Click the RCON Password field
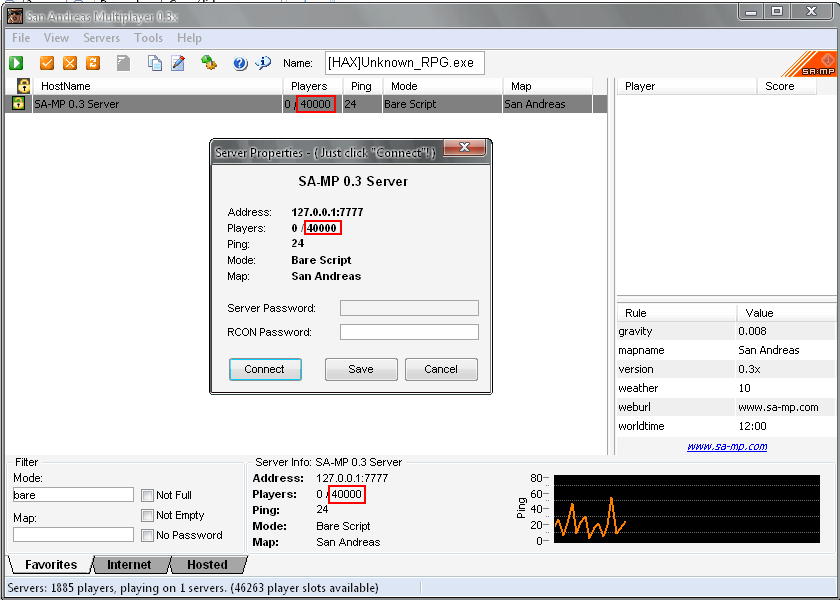The height and width of the screenshot is (600, 840). tap(409, 332)
